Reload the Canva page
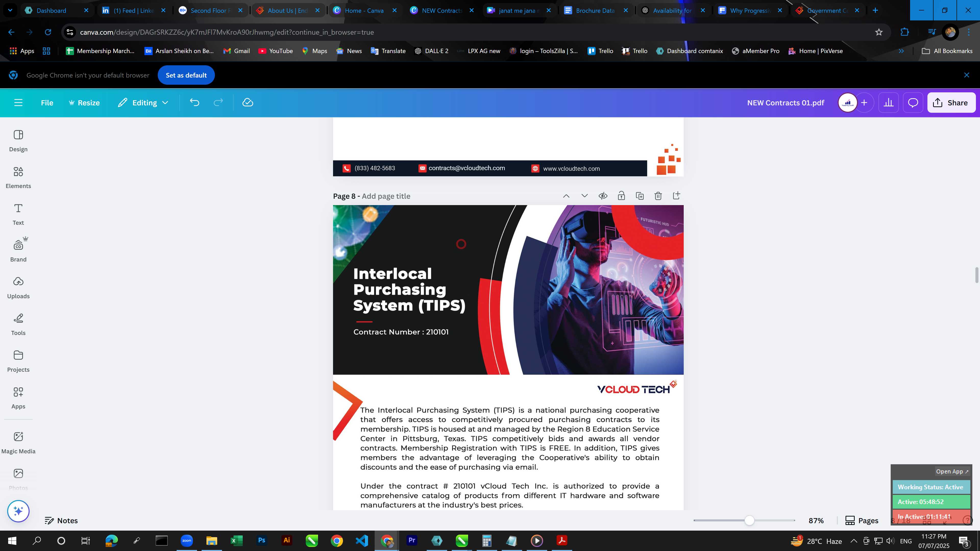The image size is (980, 551). tap(48, 32)
